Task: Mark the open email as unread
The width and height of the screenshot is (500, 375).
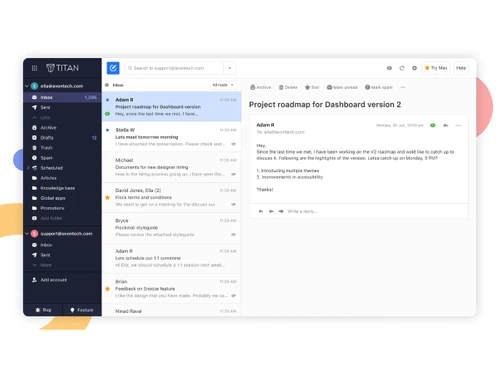Action: (x=342, y=87)
